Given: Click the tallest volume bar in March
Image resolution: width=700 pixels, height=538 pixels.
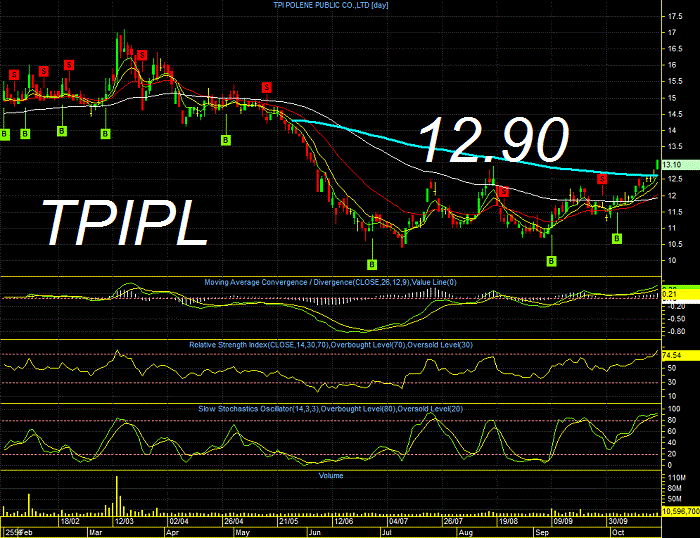Looking at the screenshot, I should pos(117,496).
